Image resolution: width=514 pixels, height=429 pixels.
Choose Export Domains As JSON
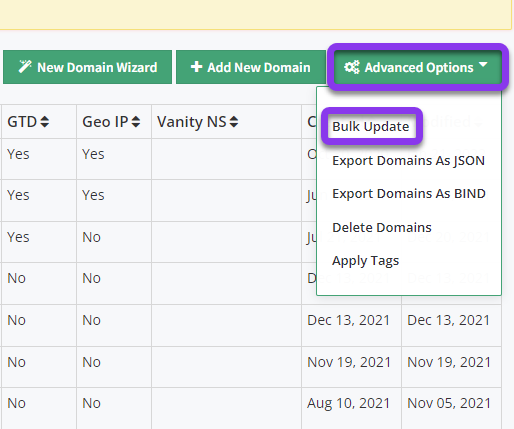(x=408, y=161)
